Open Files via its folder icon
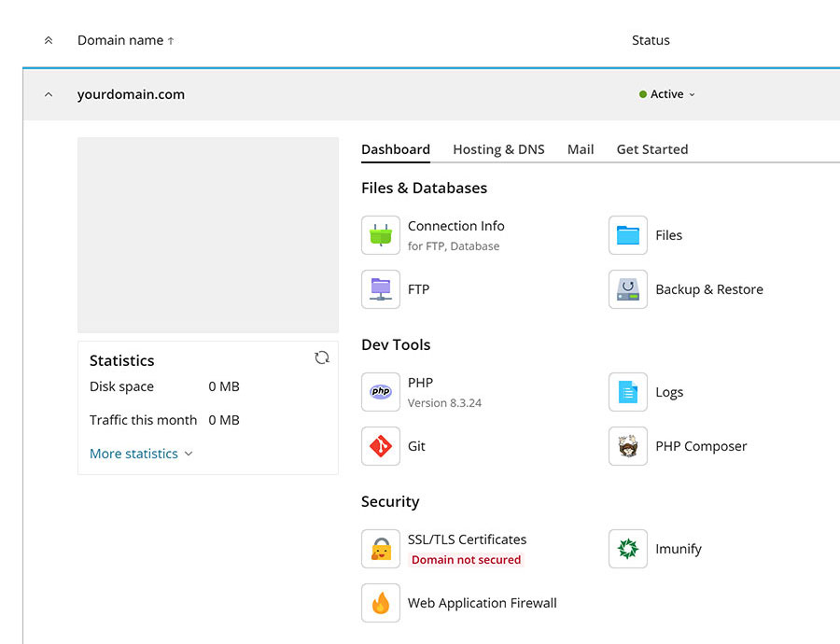 (x=626, y=235)
